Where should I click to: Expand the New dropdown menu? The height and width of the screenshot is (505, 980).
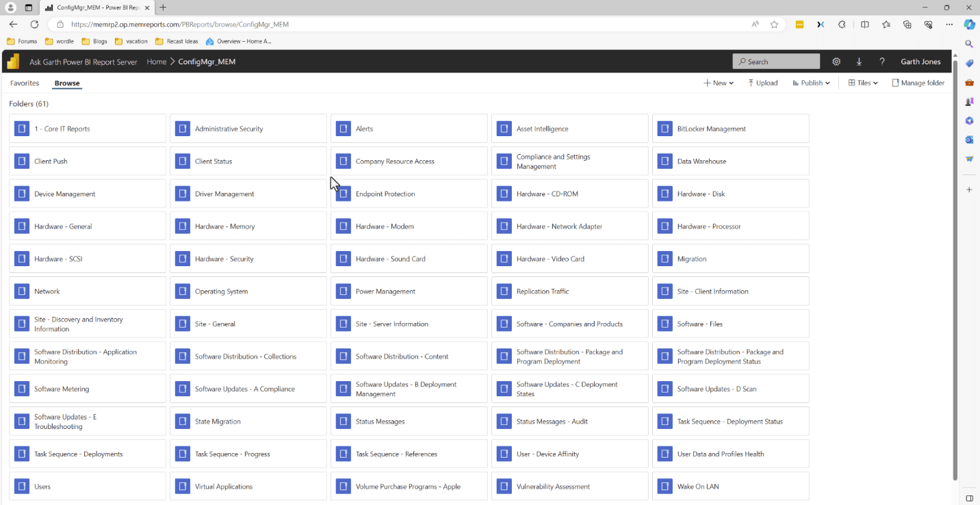(719, 83)
